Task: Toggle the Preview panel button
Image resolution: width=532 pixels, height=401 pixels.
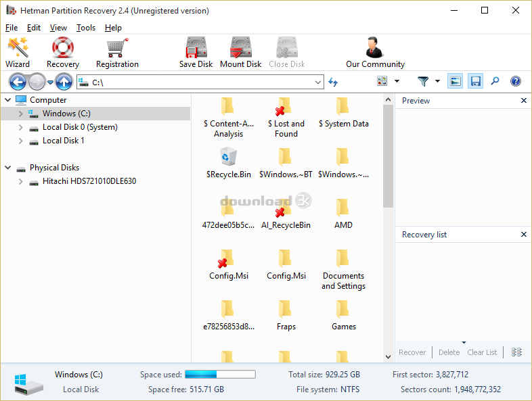Action: coord(455,81)
